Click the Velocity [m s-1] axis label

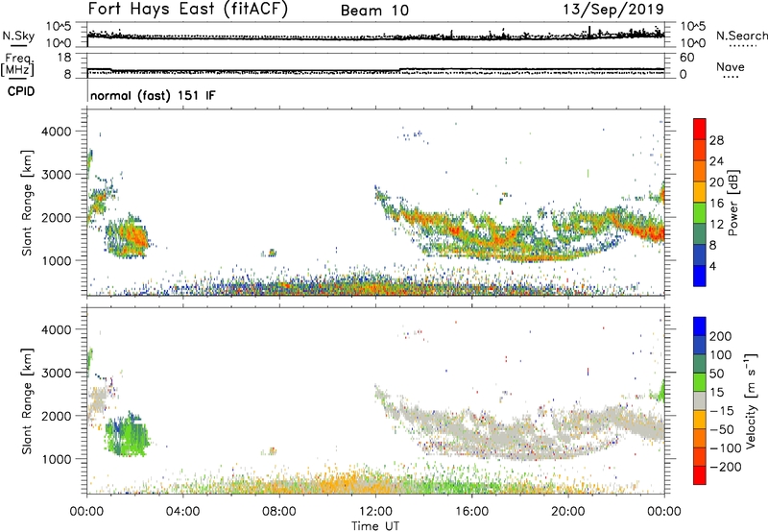click(x=751, y=400)
